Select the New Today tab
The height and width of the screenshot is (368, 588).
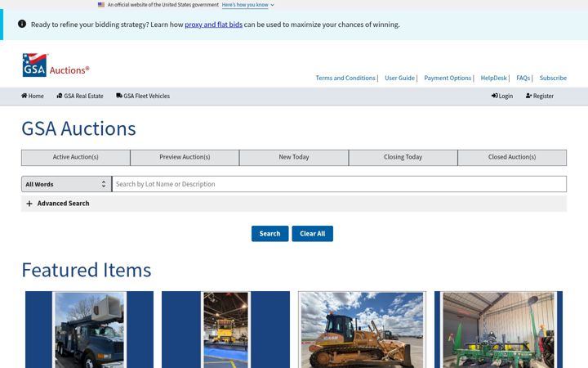294,157
